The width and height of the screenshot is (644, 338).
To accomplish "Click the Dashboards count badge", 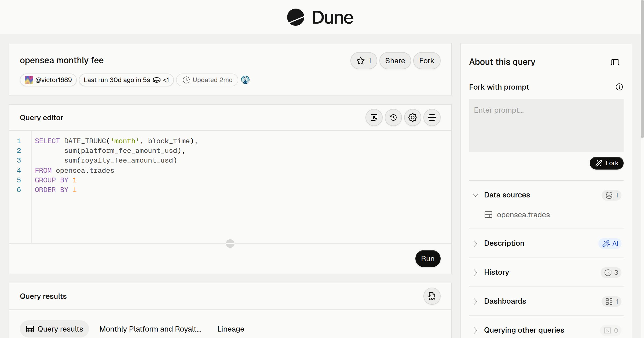I will click(x=612, y=301).
